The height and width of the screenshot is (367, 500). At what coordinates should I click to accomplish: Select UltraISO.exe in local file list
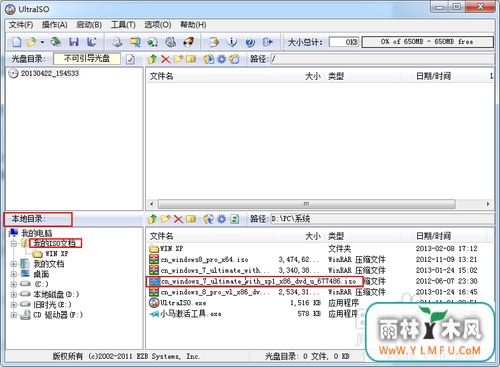pyautogui.click(x=183, y=303)
